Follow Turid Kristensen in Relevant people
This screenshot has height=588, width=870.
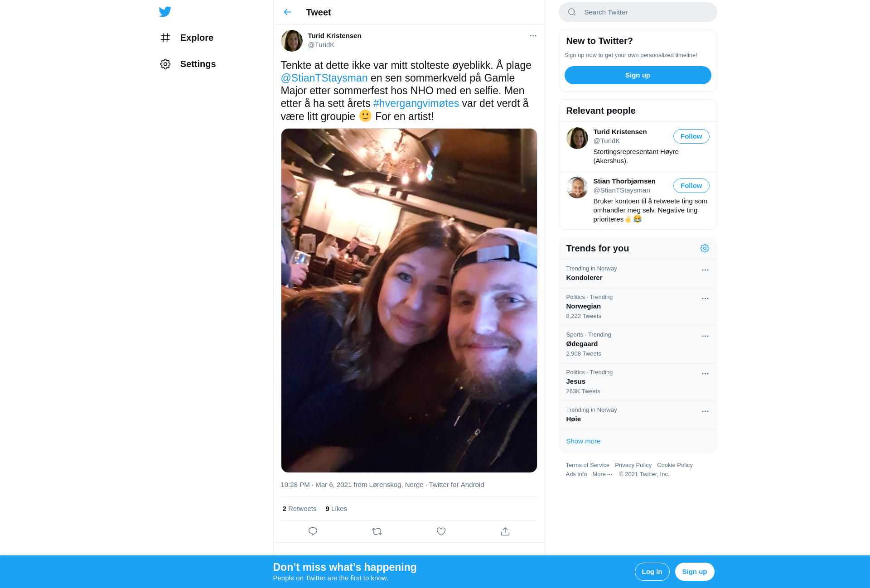(691, 136)
